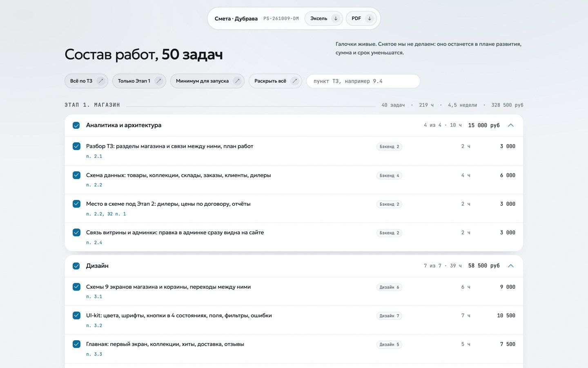Click the arrow icon on Раскрыть всё chip
The image size is (588, 368).
[295, 81]
